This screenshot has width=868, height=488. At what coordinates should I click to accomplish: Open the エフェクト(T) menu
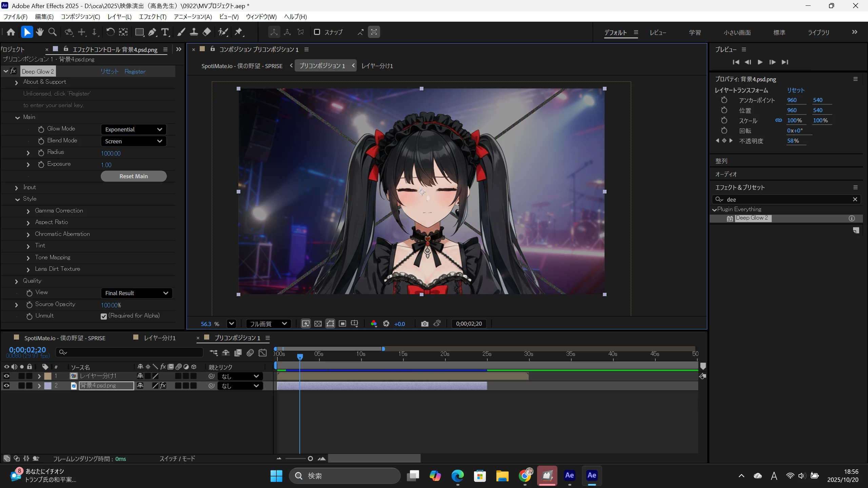click(x=153, y=17)
